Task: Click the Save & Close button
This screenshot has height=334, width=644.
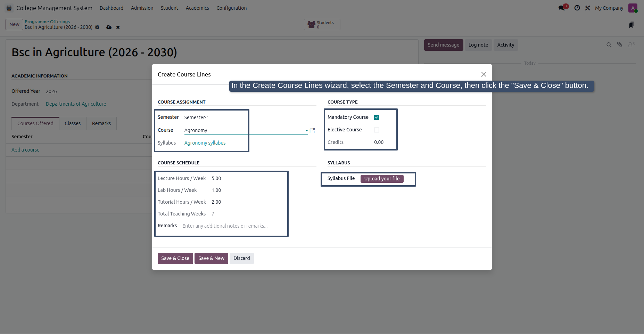Action: pyautogui.click(x=175, y=258)
